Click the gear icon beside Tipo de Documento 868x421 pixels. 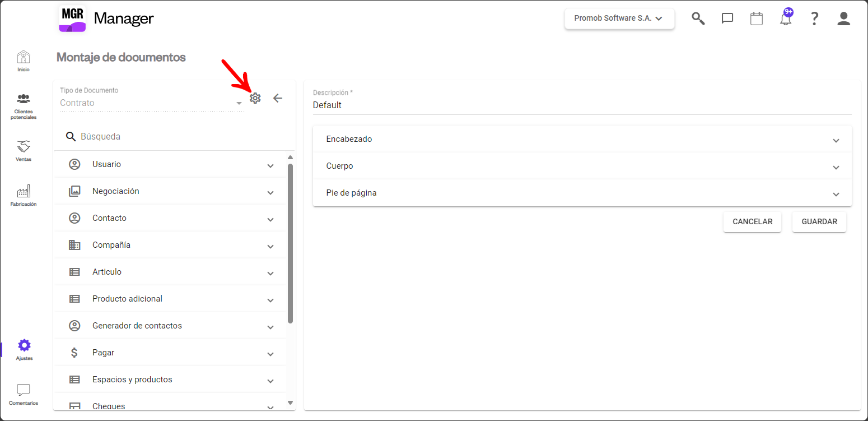(x=255, y=98)
